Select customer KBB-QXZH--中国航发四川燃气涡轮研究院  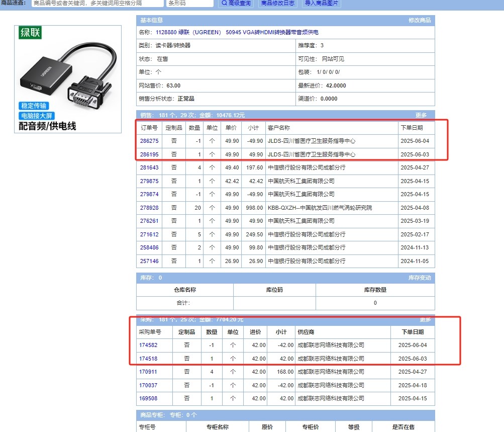click(x=320, y=208)
